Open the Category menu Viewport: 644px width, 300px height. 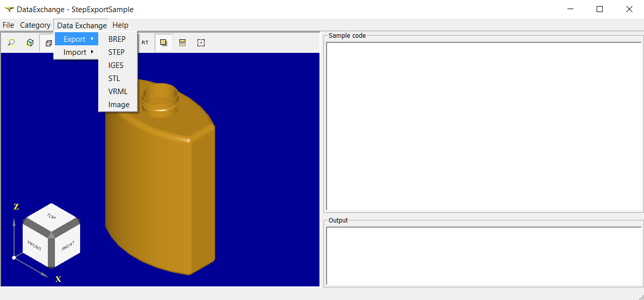click(35, 25)
